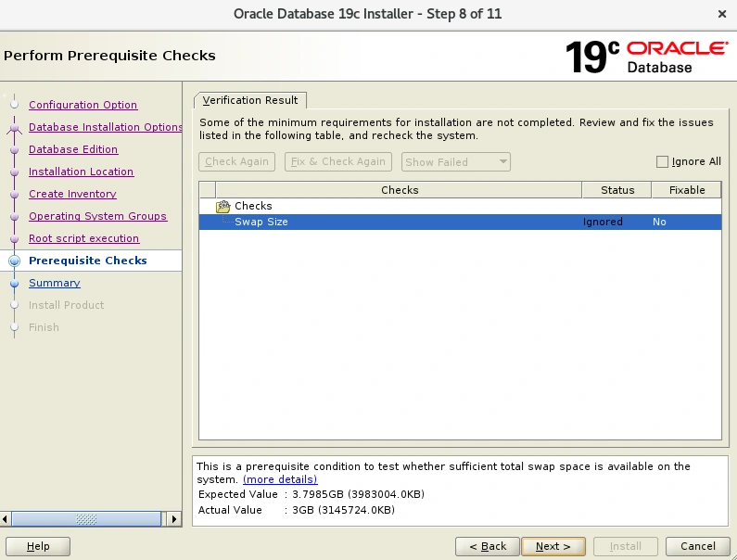Screen dimensions: 737x560
Task: Select the Verification Result tab
Action: 250,100
